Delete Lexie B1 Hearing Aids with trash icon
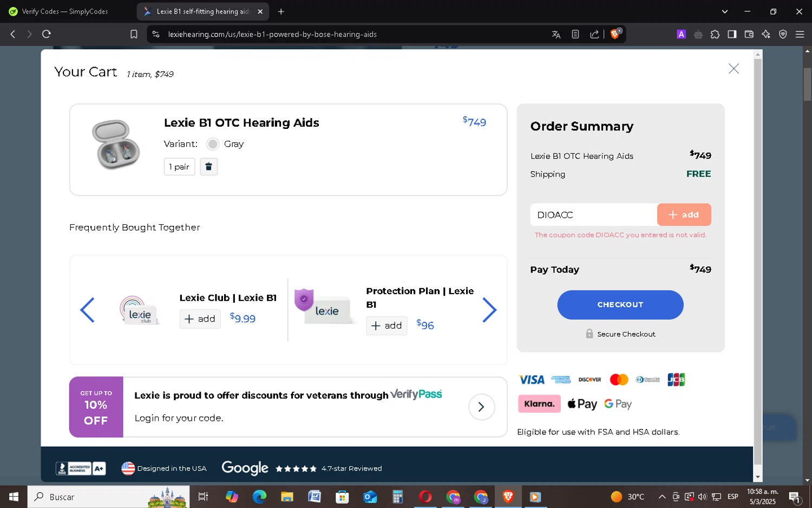 (208, 167)
